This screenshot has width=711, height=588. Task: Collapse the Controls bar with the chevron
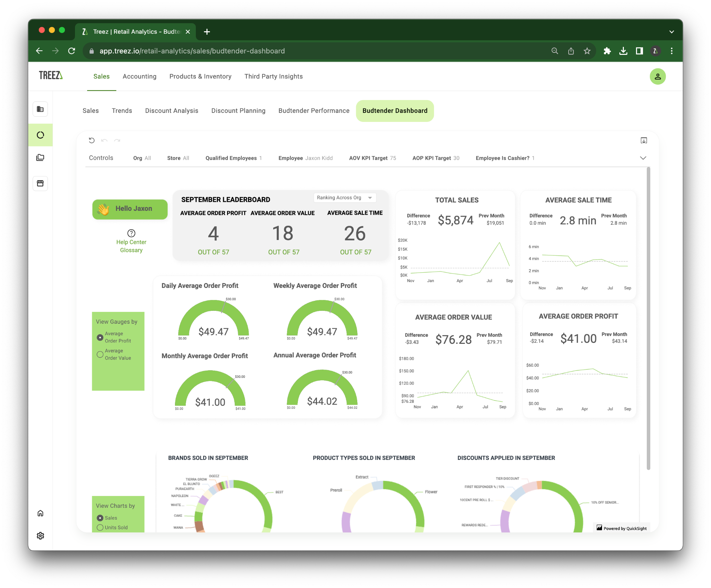click(x=643, y=158)
